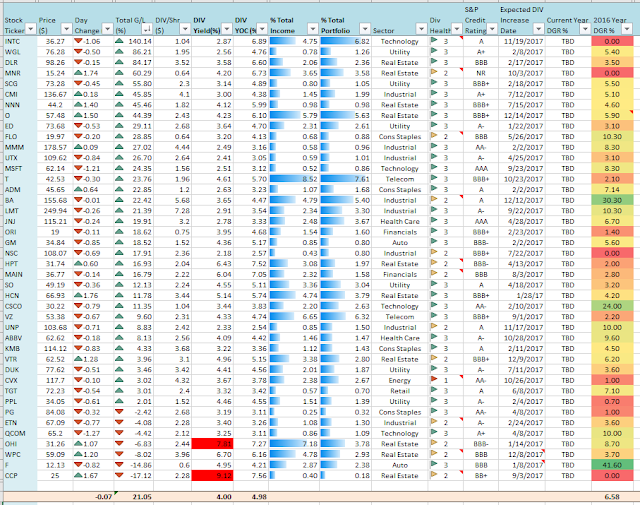This screenshot has width=640, height=505.
Task: Select the totals row Total G/L 21.05
Action: (x=133, y=497)
